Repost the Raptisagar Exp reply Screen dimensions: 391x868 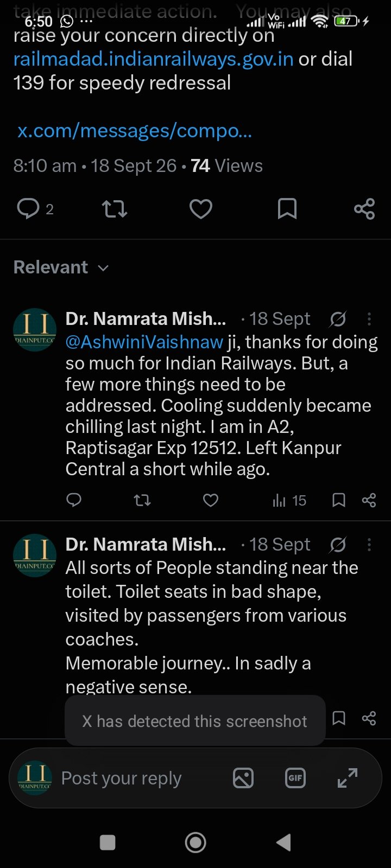(x=142, y=500)
